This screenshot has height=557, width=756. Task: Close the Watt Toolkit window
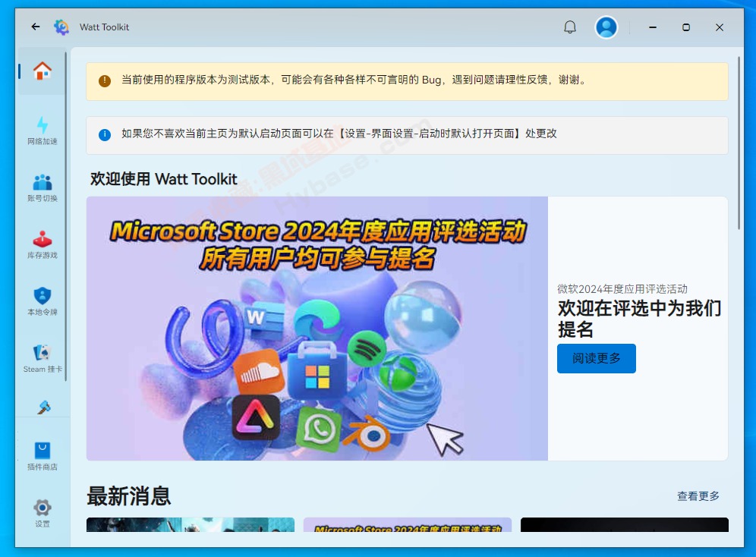tap(720, 27)
